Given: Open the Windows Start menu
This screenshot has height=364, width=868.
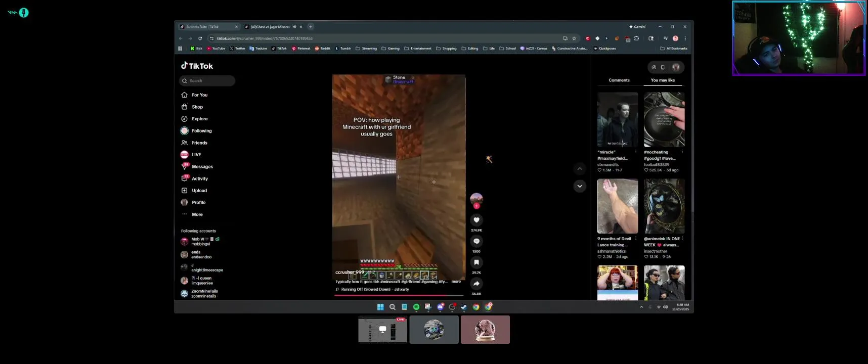Looking at the screenshot, I should pos(380,307).
